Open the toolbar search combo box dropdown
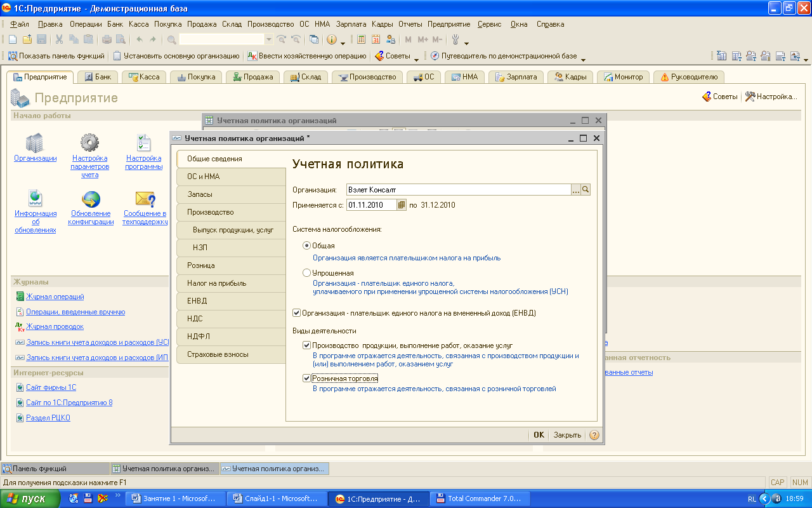Viewport: 812px width, 508px height. click(x=268, y=39)
